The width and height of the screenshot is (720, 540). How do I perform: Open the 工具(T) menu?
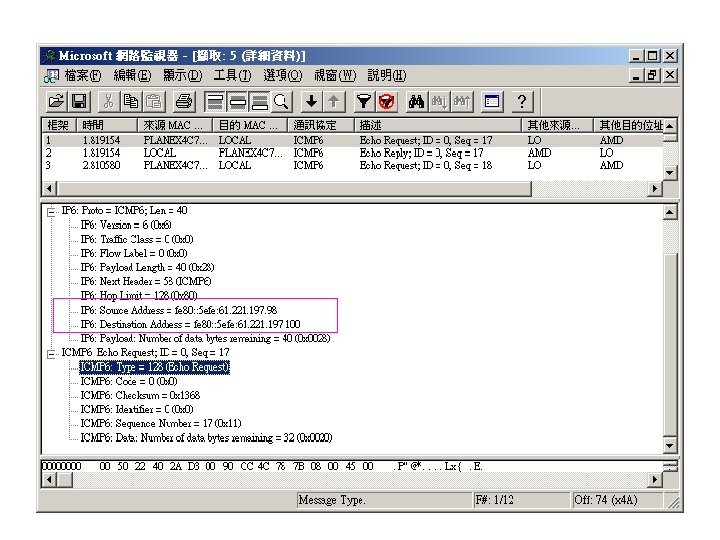232,75
